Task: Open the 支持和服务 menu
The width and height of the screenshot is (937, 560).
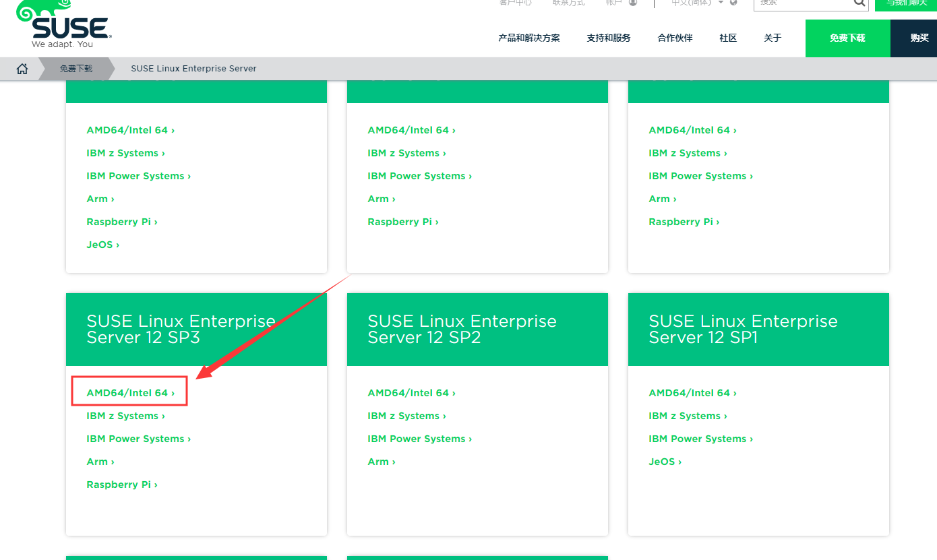Action: pyautogui.click(x=607, y=38)
